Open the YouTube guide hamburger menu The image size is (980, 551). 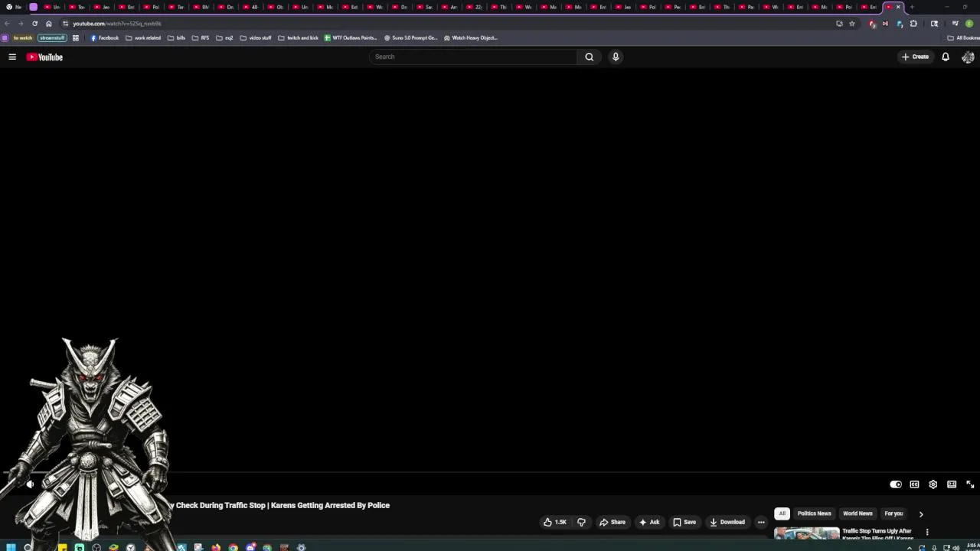tap(12, 57)
